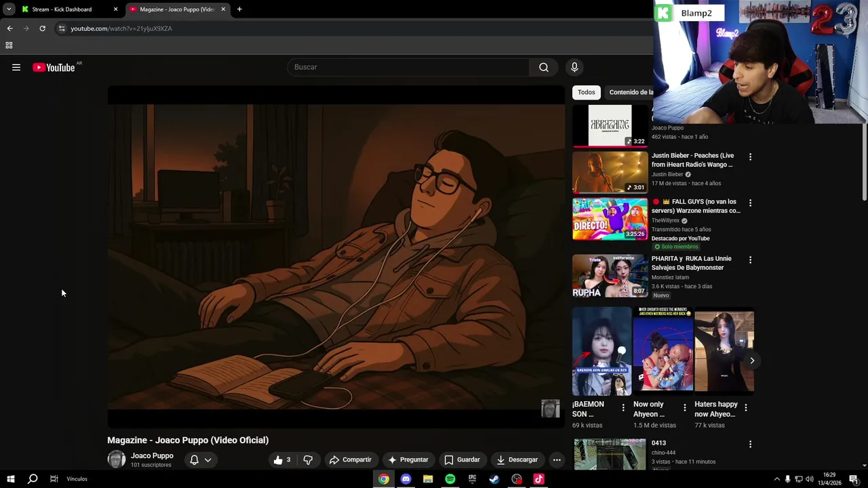Open File Explorer from the taskbar
Image resolution: width=868 pixels, height=488 pixels.
coord(428,479)
